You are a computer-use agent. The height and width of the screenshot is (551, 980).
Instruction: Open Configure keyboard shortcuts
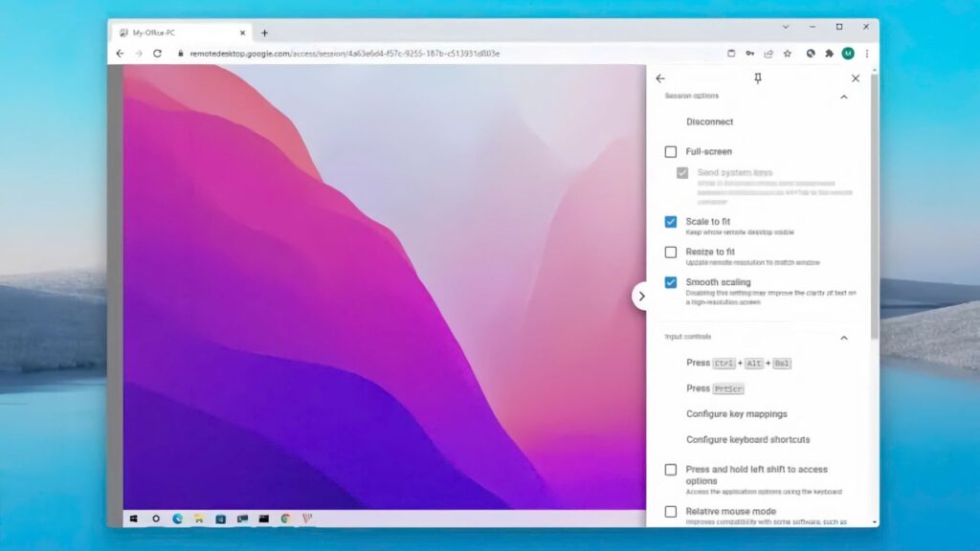(x=747, y=440)
